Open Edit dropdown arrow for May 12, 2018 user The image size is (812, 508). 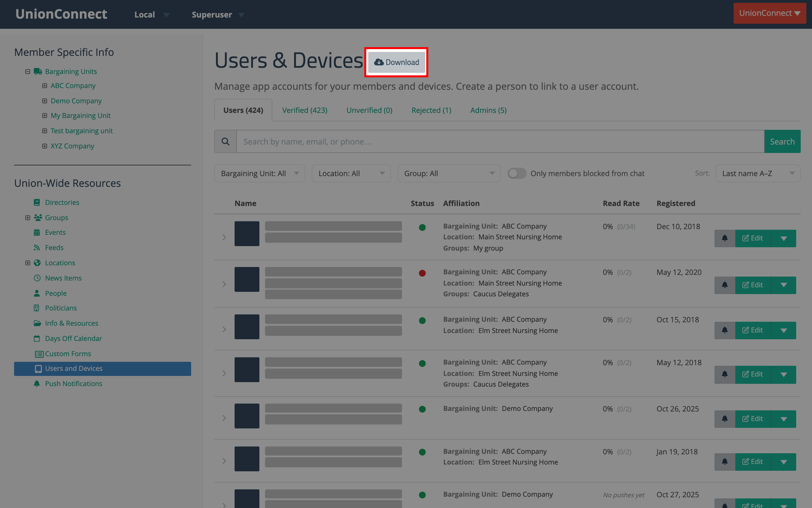784,374
